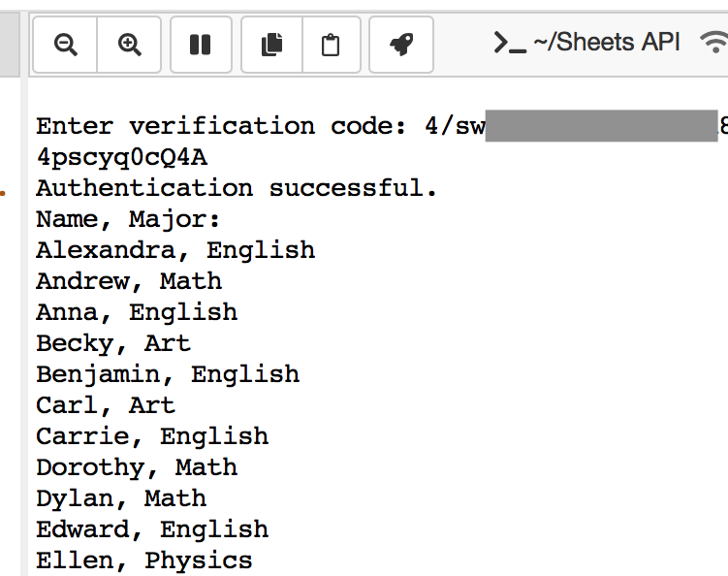The width and height of the screenshot is (728, 576).
Task: Select the "Dorothy, Math" output row
Action: pyautogui.click(x=137, y=467)
